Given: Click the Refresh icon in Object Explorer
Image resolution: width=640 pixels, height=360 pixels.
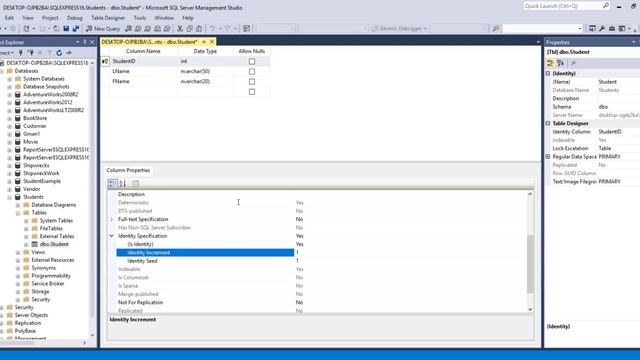Looking at the screenshot, I should click(59, 53).
